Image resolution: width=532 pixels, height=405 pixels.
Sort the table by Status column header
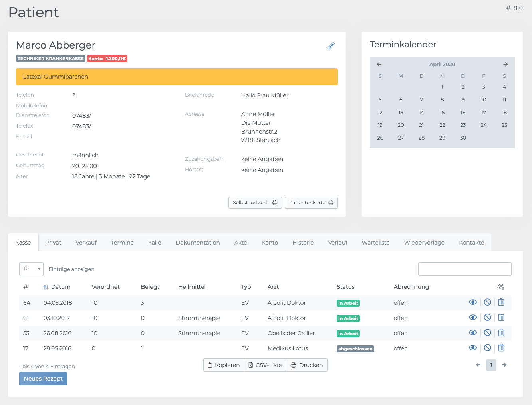tap(345, 287)
